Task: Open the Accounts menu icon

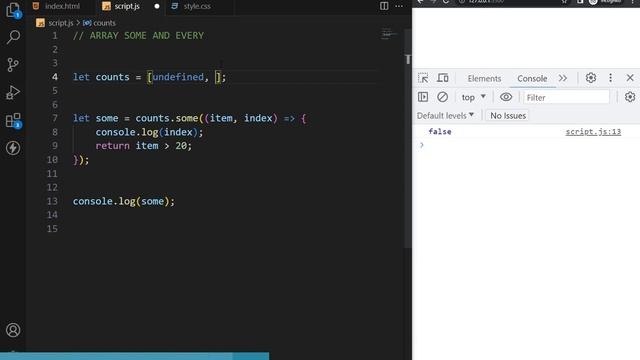Action: (x=13, y=330)
